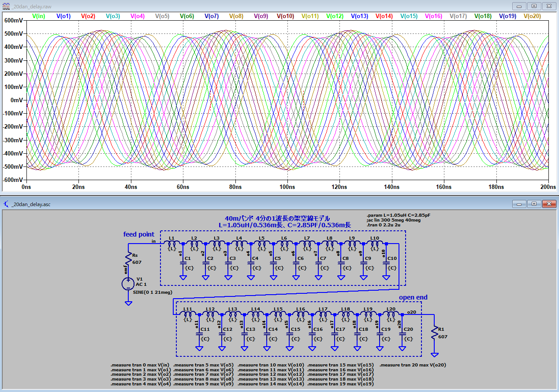The height and width of the screenshot is (392, 559).
Task: Click the 100ns mark on time axis
Action: 287,187
